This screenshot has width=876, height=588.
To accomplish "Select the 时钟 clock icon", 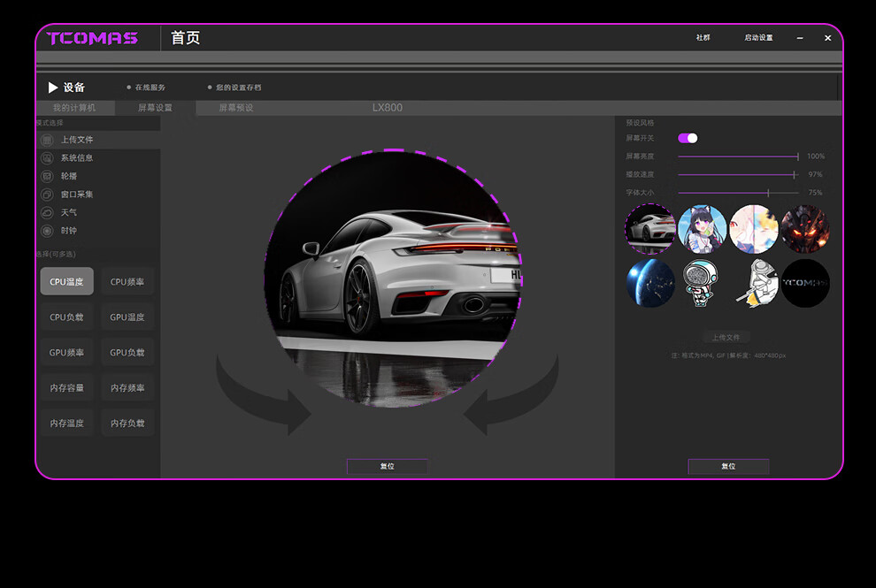I will click(48, 231).
